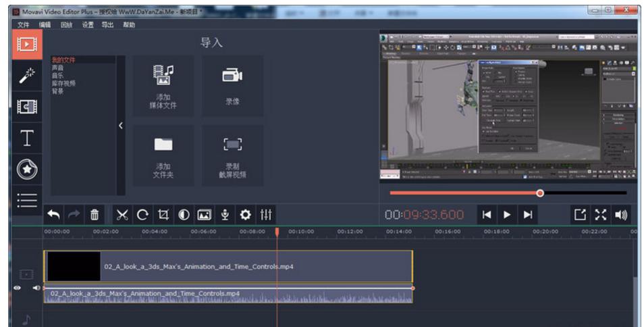The image size is (644, 327).
Task: Mute the video track's audio
Action: pyautogui.click(x=35, y=288)
